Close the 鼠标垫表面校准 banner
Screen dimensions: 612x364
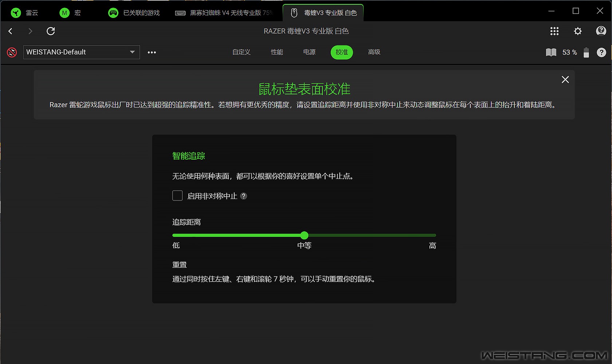(565, 79)
